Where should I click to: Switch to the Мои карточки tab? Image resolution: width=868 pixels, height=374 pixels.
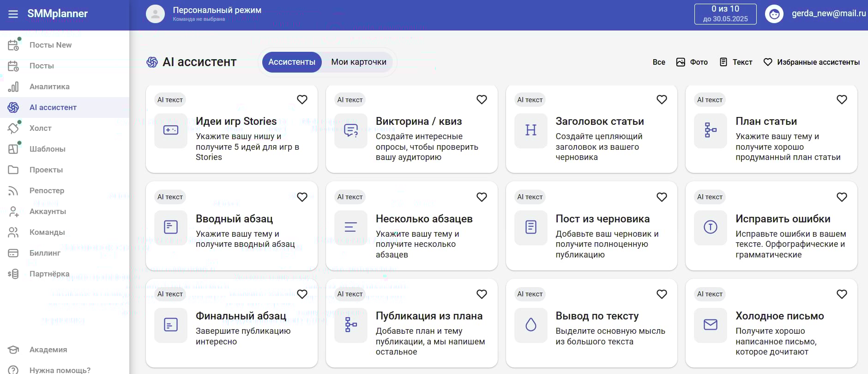[x=359, y=62]
